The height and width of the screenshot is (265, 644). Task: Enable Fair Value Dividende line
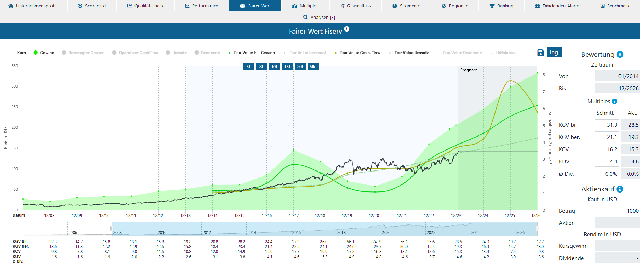pos(459,53)
